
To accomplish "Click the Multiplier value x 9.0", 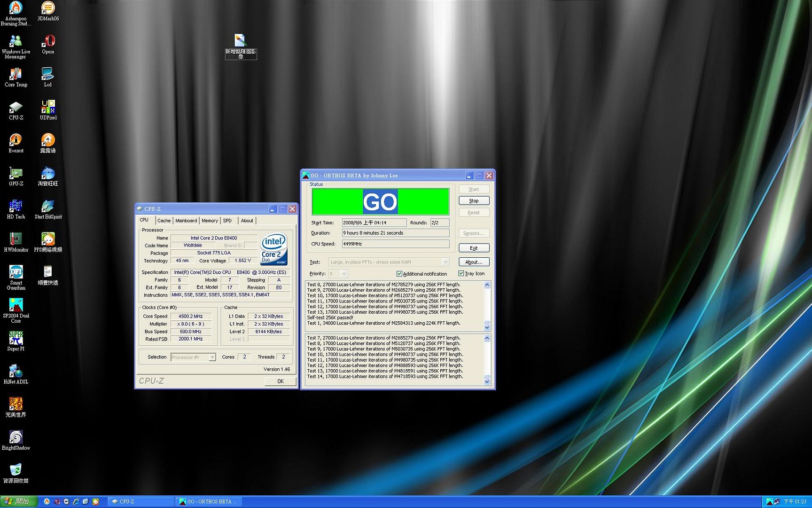I will (190, 324).
